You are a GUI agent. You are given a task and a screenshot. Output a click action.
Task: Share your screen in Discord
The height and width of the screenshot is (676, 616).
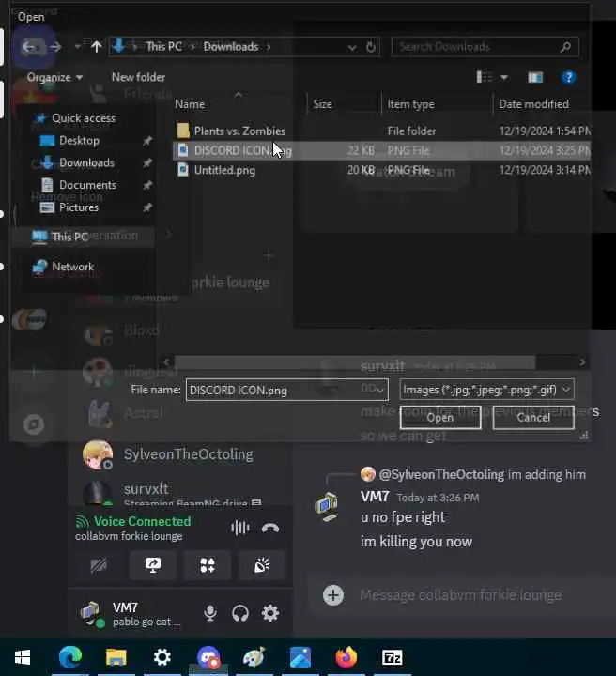pyautogui.click(x=153, y=565)
